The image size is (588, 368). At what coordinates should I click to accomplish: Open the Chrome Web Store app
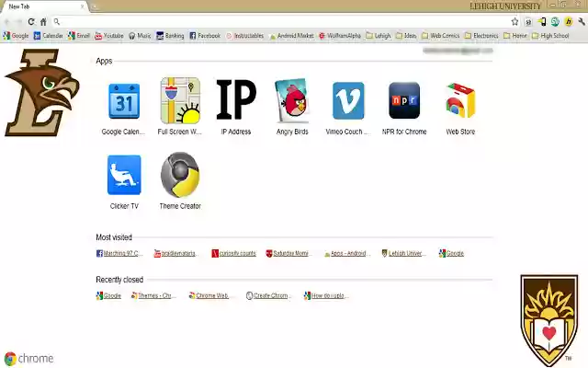coord(460,107)
